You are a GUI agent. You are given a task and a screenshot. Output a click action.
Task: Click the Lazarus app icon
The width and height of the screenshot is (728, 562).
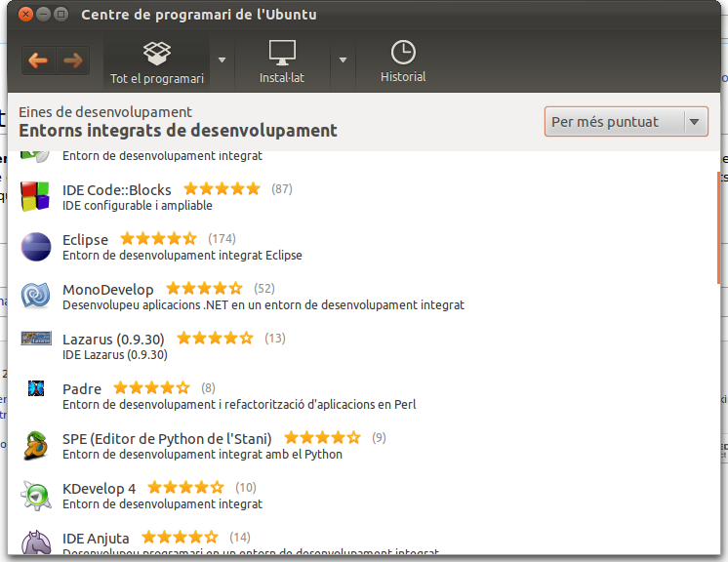click(x=36, y=339)
